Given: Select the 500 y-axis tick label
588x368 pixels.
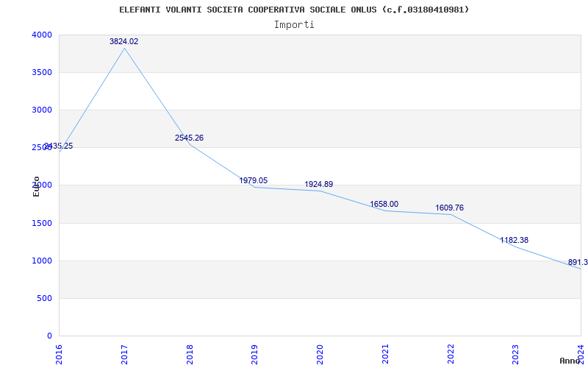Looking at the screenshot, I should pyautogui.click(x=45, y=299).
